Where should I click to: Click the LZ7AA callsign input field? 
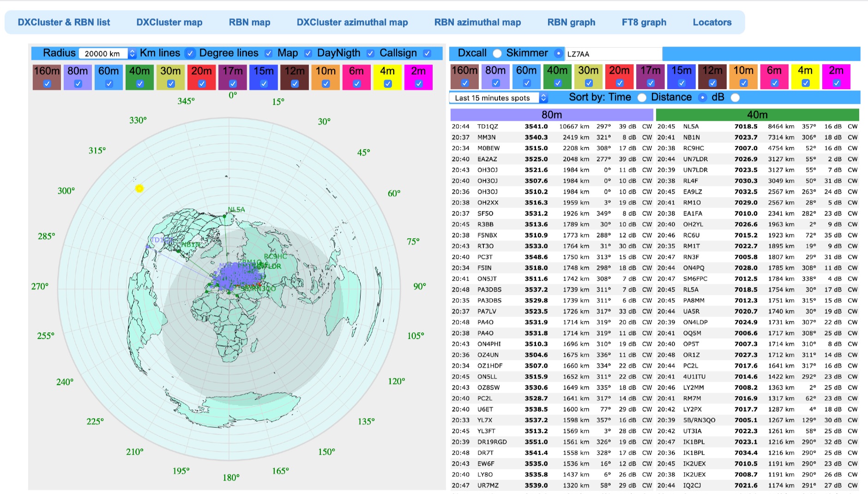coord(613,54)
